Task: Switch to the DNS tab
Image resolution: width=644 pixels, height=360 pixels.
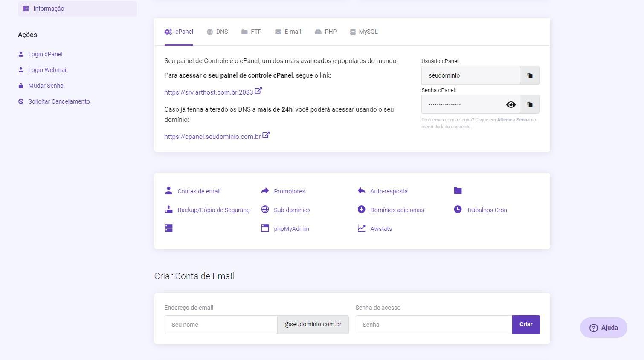Action: [218, 32]
